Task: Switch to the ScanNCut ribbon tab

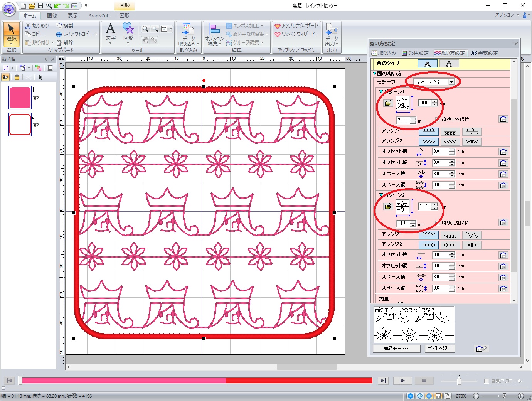Action: point(99,15)
